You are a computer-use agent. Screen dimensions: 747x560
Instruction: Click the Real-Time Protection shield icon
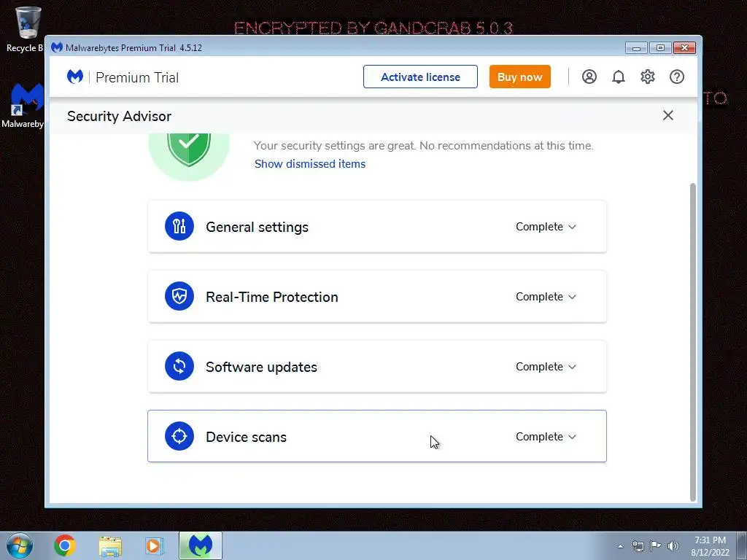tap(179, 296)
